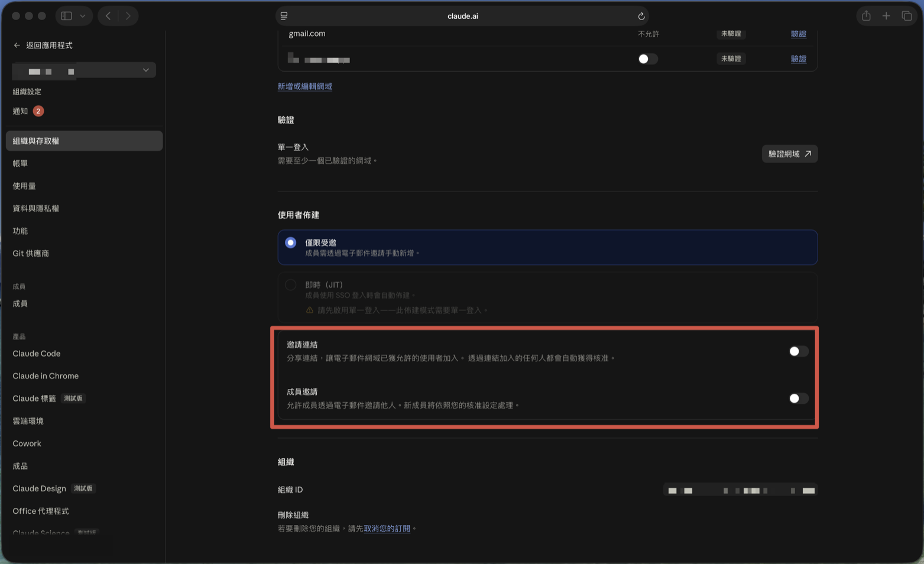
Task: Toggle the switch for the redacted domain row
Action: tap(647, 59)
